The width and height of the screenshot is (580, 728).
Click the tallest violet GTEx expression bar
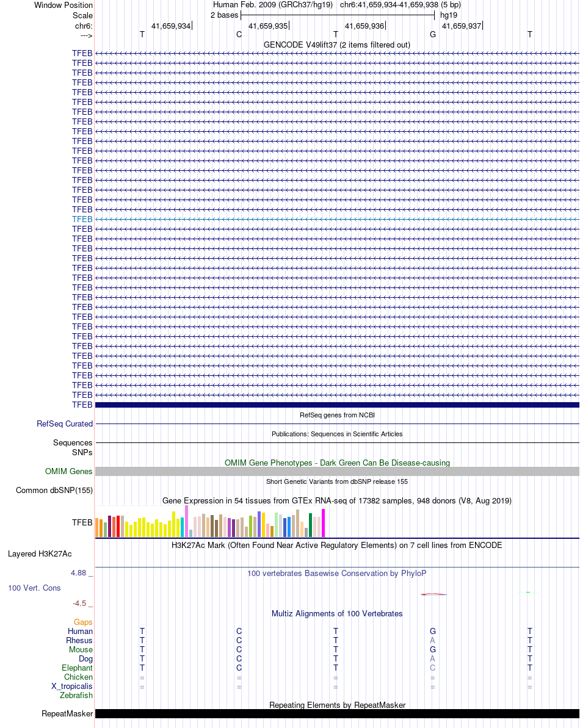[186, 521]
